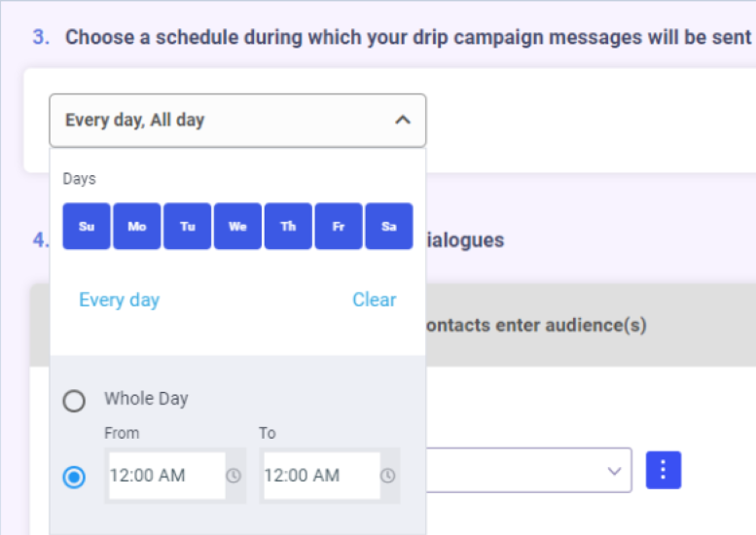This screenshot has height=535, width=756.
Task: Click the To time input field
Action: pyautogui.click(x=320, y=476)
